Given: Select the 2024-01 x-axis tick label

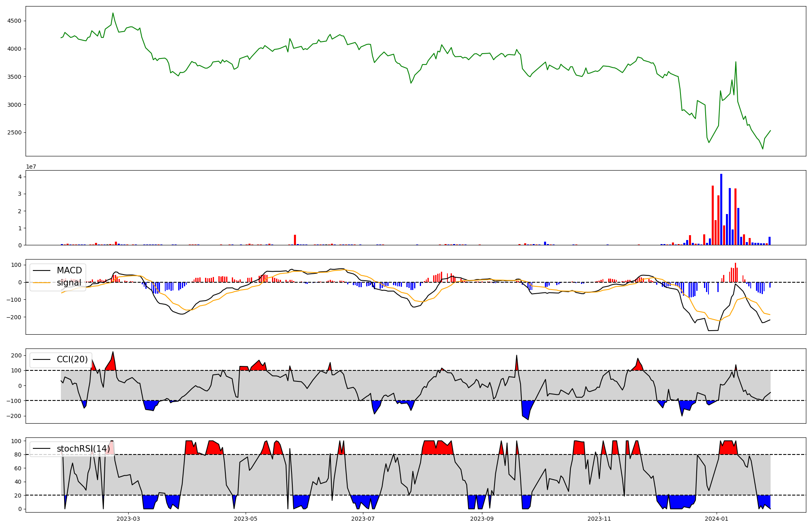Looking at the screenshot, I should pos(717,519).
